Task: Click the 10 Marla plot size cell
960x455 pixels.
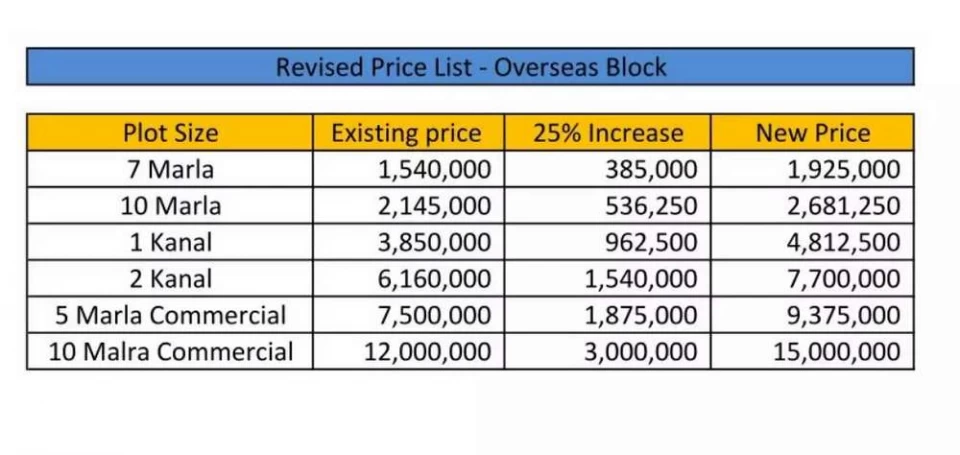Action: (x=170, y=206)
